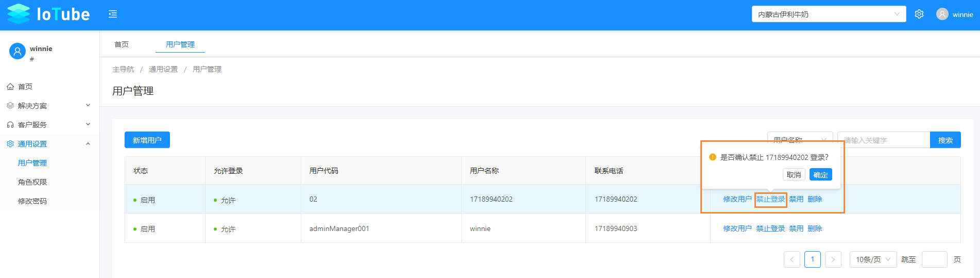
Task: Focus the 请输入关键字 search input
Action: point(884,140)
